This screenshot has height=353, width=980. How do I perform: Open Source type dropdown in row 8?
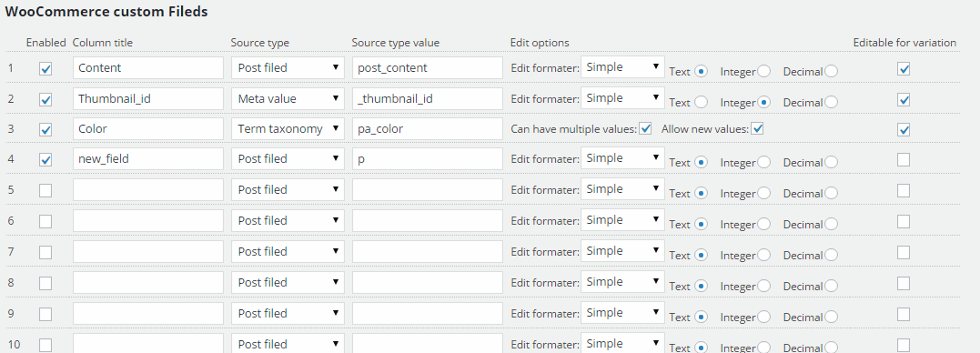288,282
